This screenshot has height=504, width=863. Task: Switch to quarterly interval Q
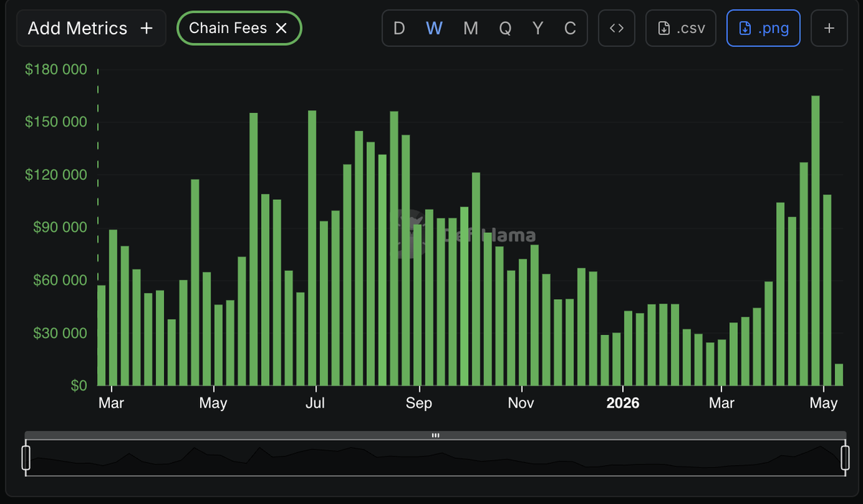[505, 29]
